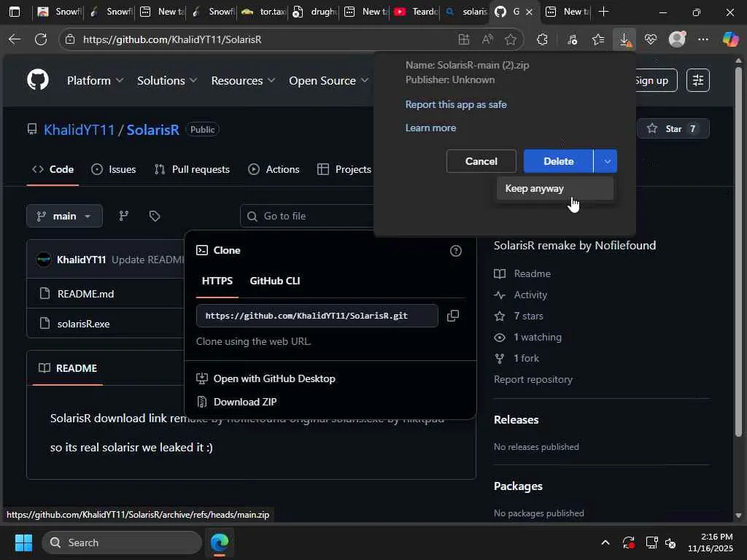Viewport: 747px width, 560px height.
Task: View repository branches icon
Action: click(124, 216)
